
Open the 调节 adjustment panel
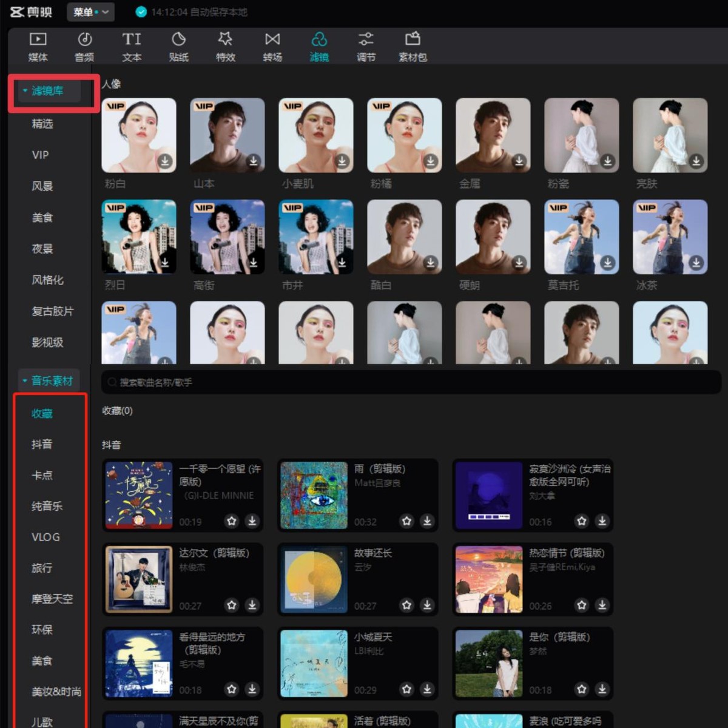coord(366,45)
